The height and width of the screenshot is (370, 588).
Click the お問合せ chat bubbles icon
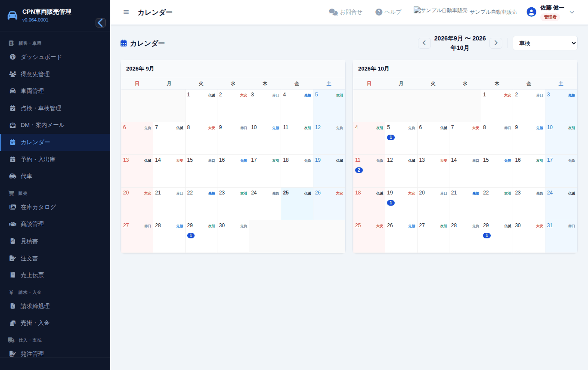[x=333, y=12]
